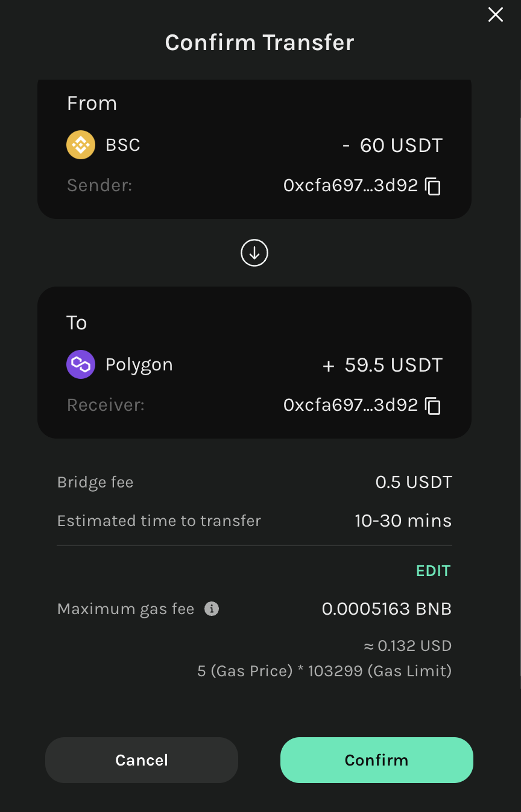This screenshot has height=812, width=521.
Task: Click the 0.5 USDT bridge fee value
Action: [x=414, y=483]
